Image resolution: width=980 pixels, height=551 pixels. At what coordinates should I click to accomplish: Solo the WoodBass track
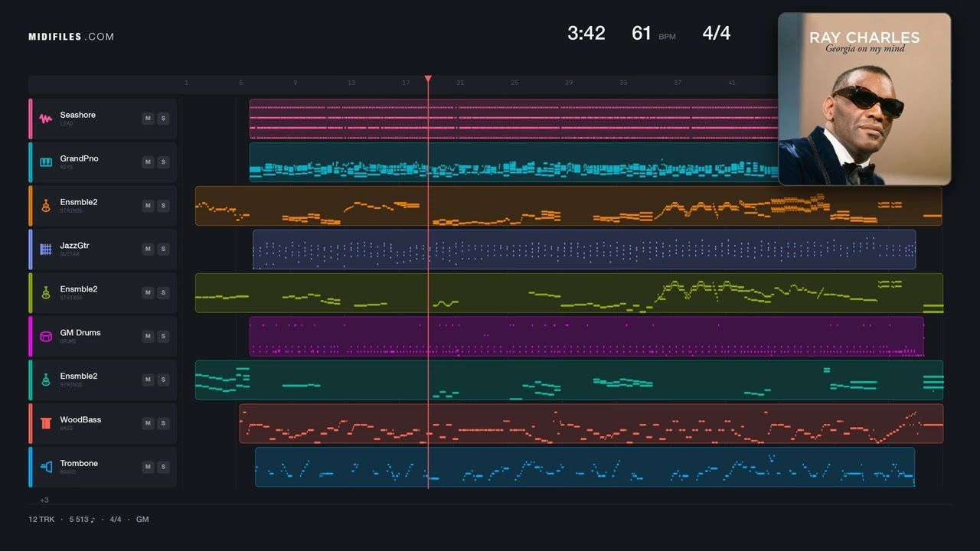[163, 423]
